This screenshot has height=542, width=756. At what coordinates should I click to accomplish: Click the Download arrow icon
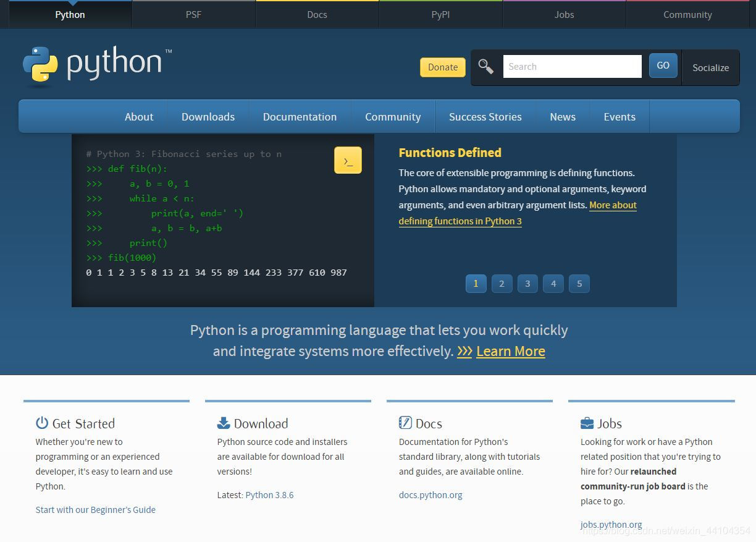point(224,423)
